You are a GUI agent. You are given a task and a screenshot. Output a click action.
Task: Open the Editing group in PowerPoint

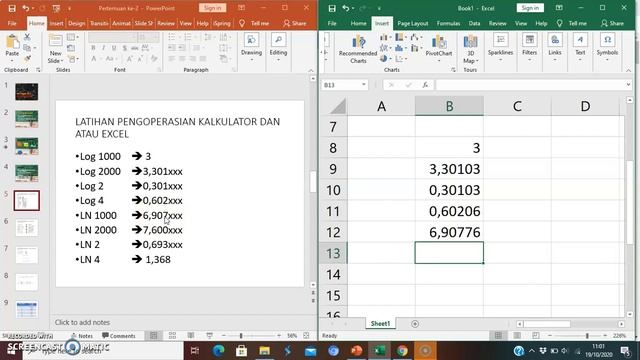278,47
